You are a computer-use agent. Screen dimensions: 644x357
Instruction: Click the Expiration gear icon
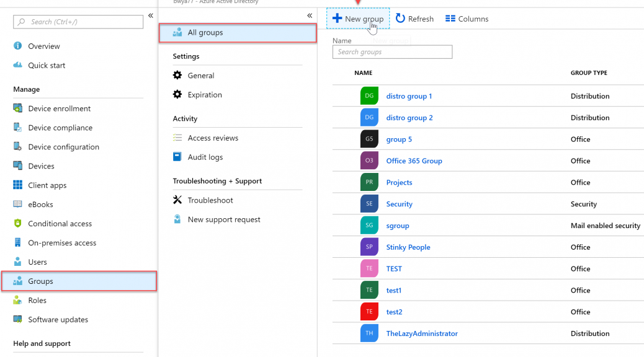(177, 94)
